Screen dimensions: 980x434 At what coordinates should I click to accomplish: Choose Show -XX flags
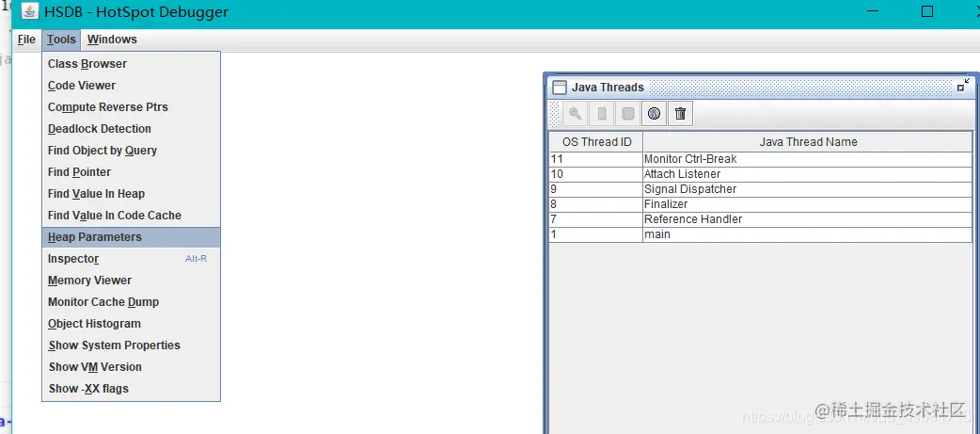132,389
